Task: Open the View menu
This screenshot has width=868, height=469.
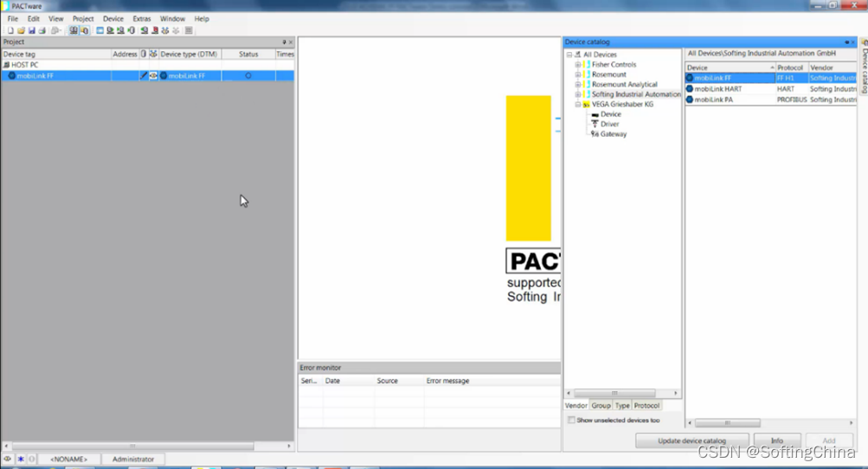Action: pyautogui.click(x=56, y=19)
